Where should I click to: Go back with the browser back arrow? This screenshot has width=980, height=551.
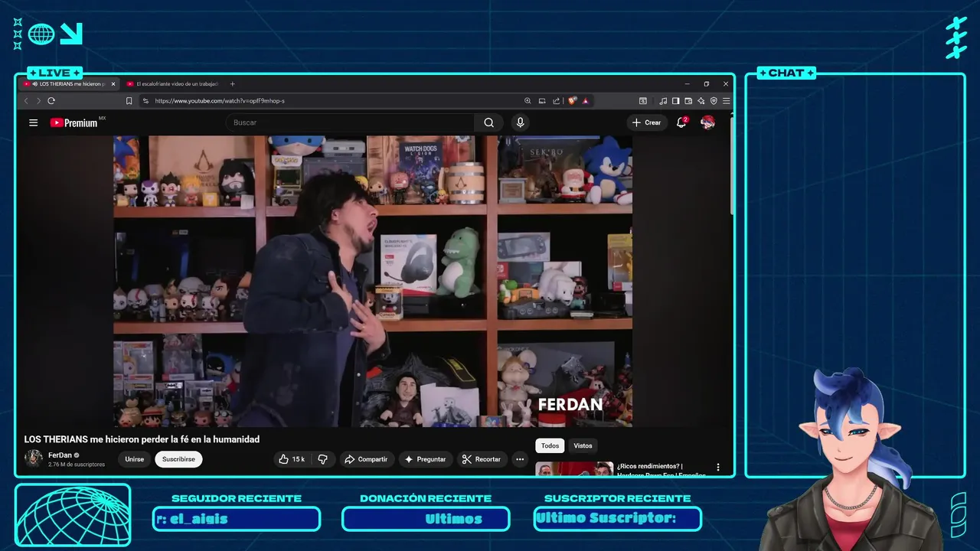(x=26, y=101)
